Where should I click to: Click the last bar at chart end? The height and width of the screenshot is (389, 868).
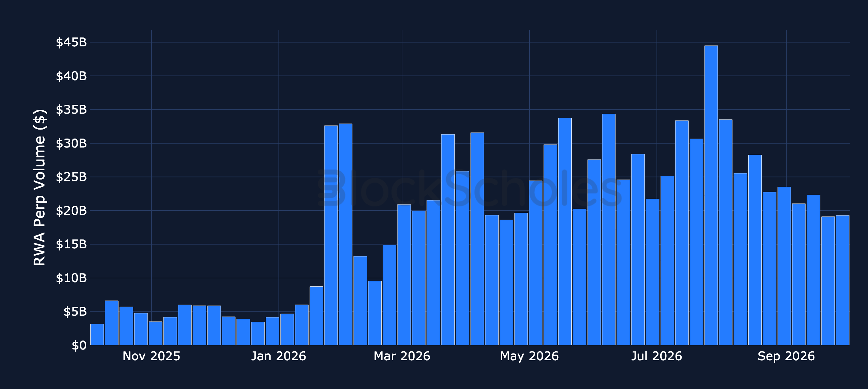pyautogui.click(x=842, y=280)
